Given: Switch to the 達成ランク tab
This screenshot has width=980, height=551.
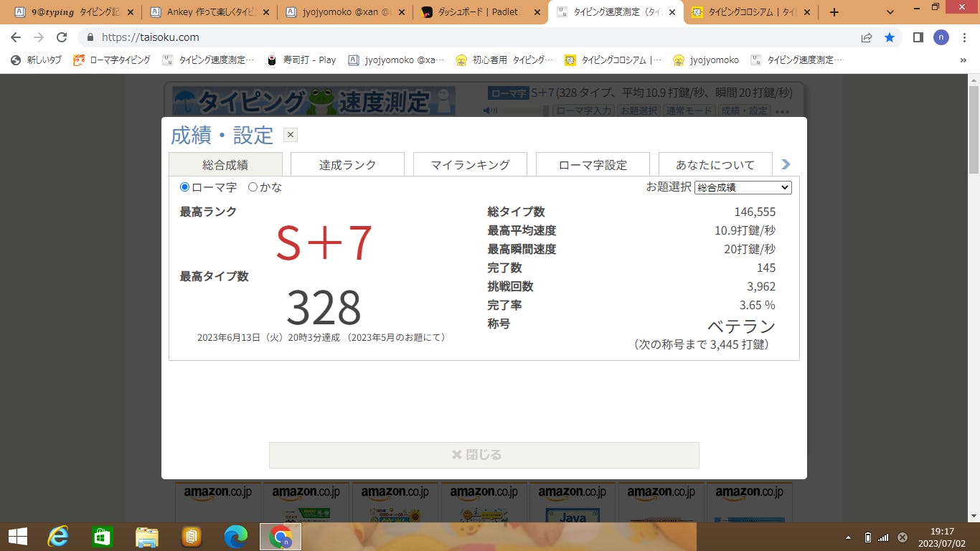Looking at the screenshot, I should (x=347, y=164).
